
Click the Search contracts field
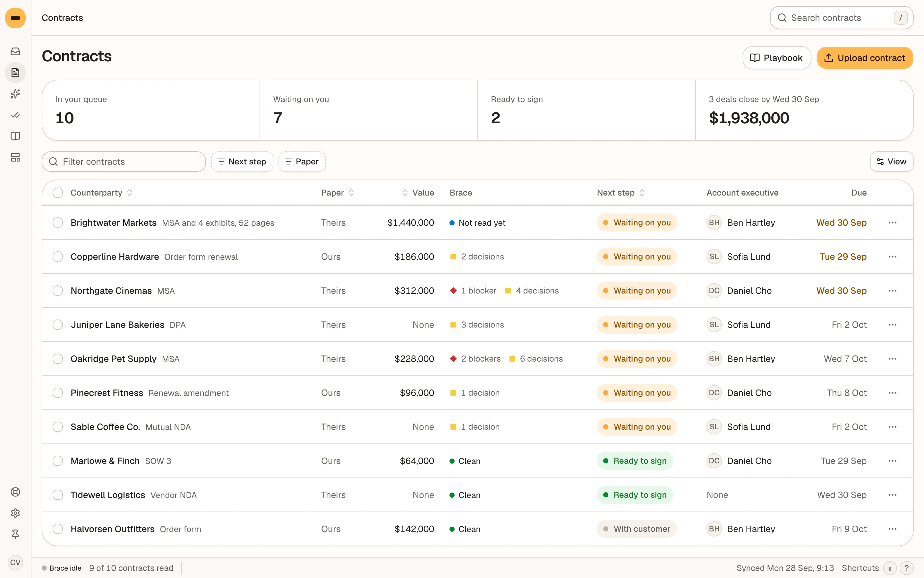pos(842,18)
